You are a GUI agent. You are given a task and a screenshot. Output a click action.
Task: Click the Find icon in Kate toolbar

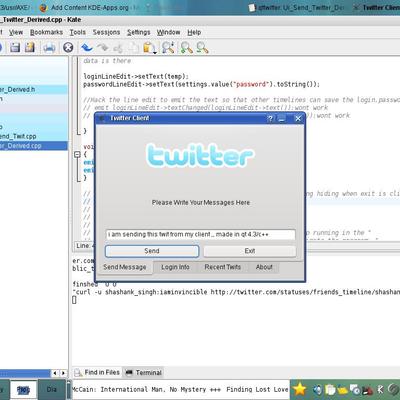[168, 48]
